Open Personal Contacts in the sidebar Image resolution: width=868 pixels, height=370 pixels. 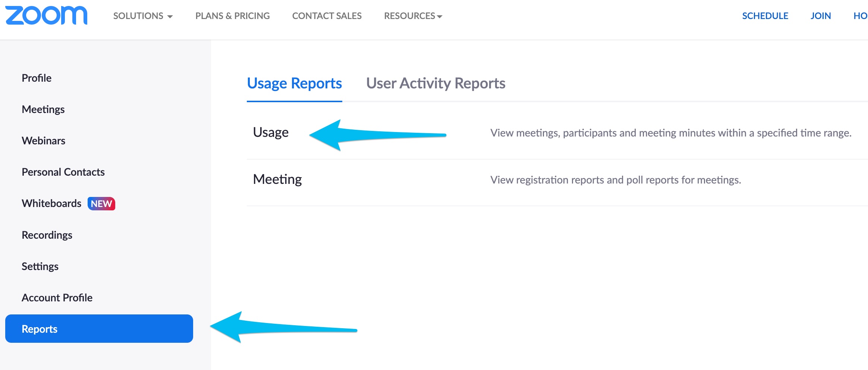coord(63,172)
